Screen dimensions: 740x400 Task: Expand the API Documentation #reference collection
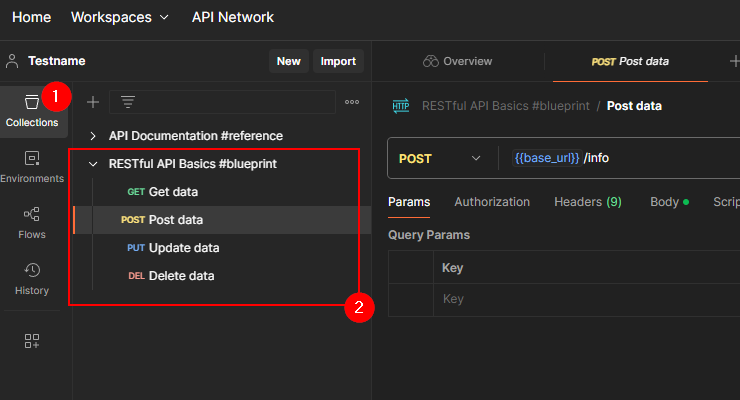(93, 135)
